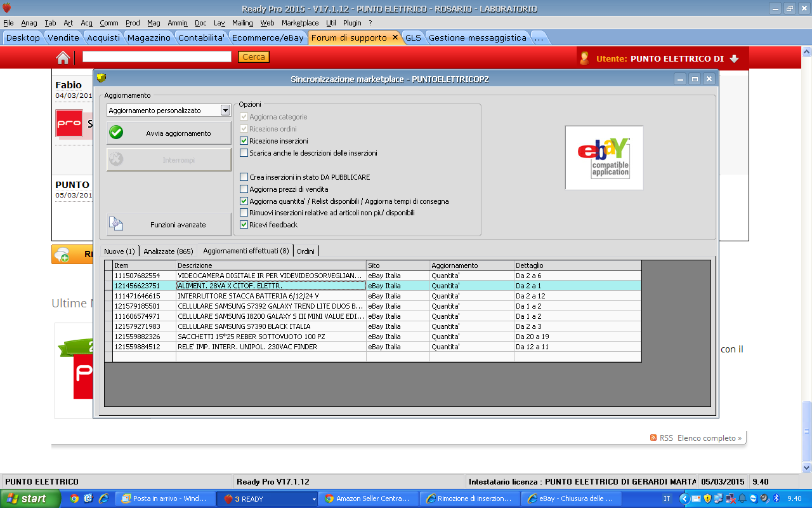The height and width of the screenshot is (508, 812).
Task: Open Amazon Seller Central taskbar window
Action: tap(370, 498)
